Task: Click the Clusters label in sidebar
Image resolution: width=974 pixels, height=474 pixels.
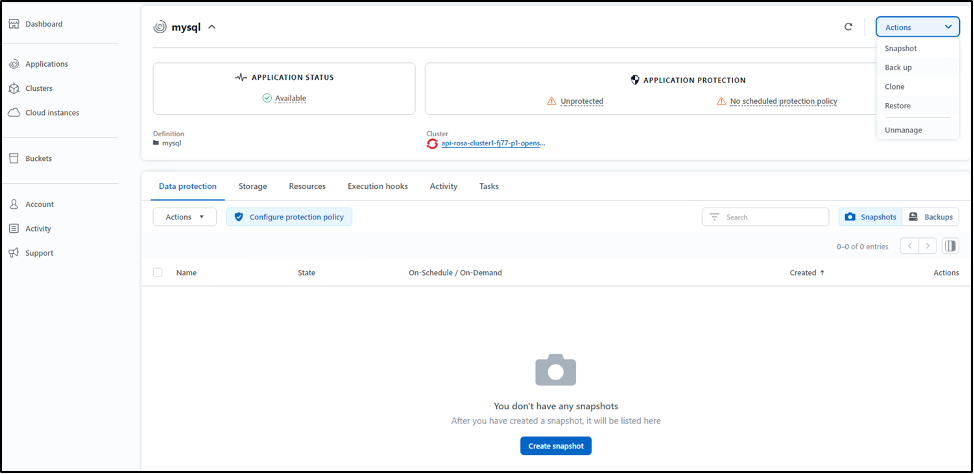Action: (39, 88)
